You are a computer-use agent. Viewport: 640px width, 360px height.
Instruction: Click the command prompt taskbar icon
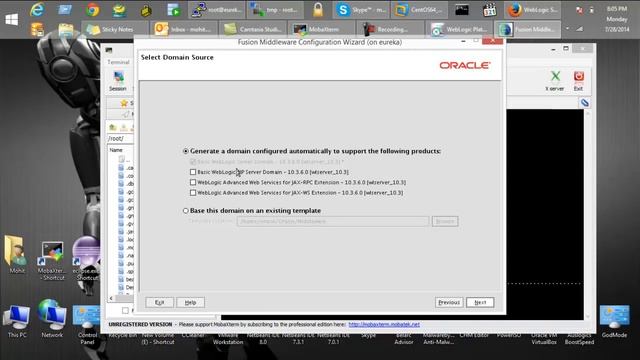[462, 10]
